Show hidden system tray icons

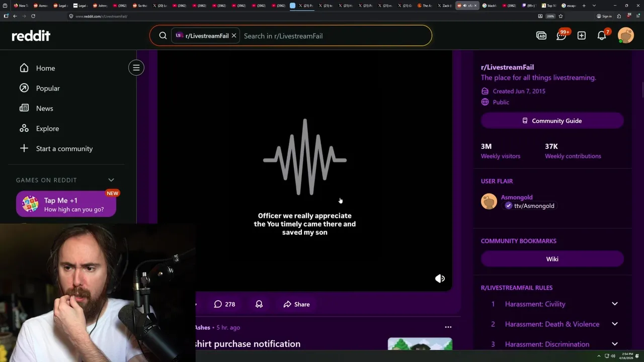click(599, 356)
